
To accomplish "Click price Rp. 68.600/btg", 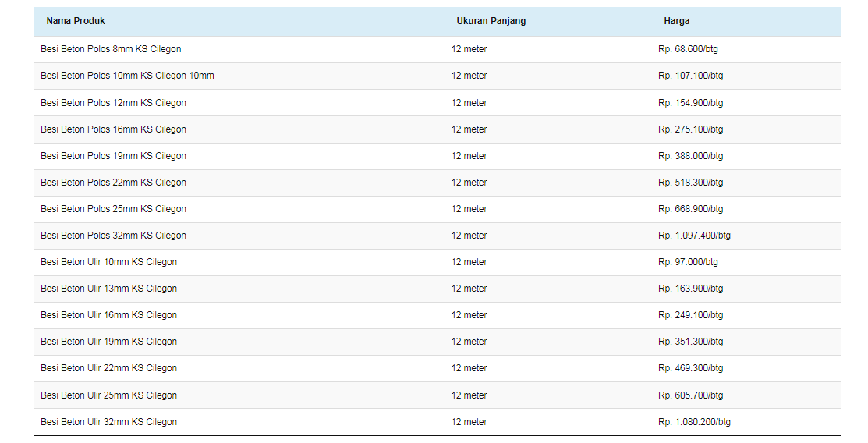I will (688, 48).
